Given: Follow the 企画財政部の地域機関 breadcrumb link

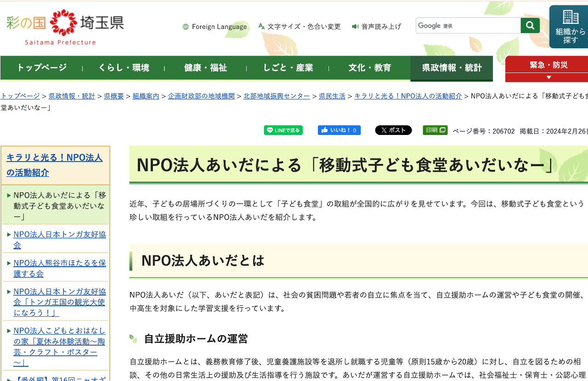Looking at the screenshot, I should point(201,96).
